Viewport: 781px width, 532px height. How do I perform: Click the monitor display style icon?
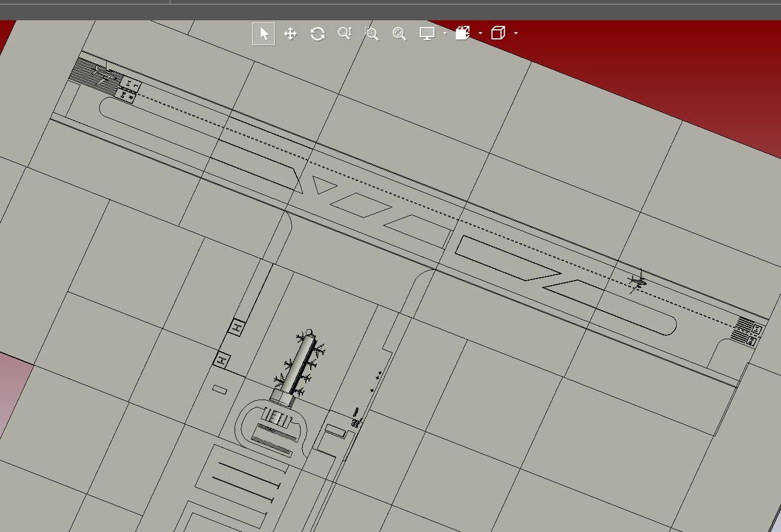point(427,34)
